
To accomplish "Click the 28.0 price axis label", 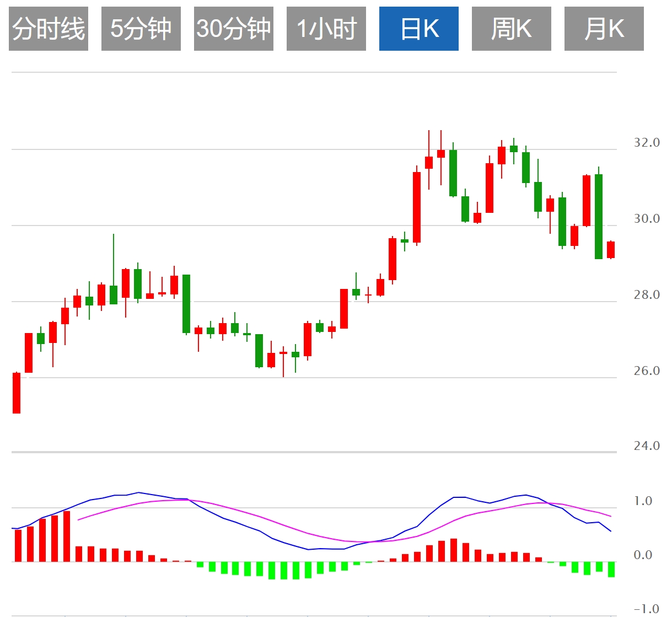I will 647,295.
